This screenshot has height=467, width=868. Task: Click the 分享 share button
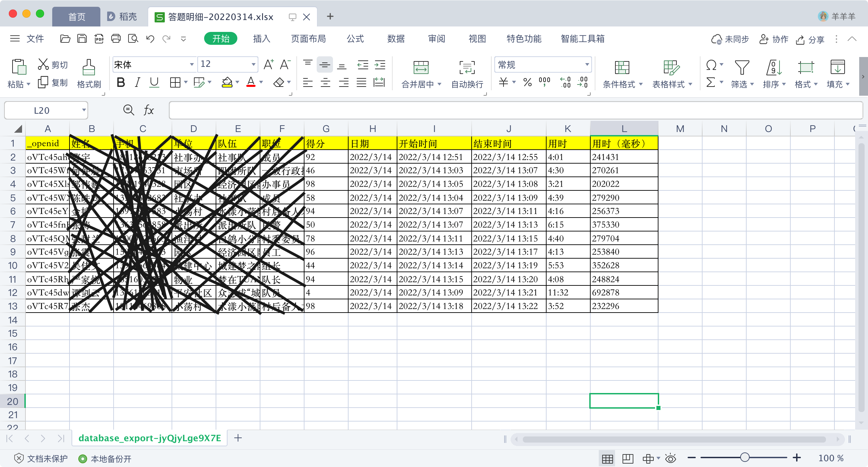pyautogui.click(x=810, y=40)
